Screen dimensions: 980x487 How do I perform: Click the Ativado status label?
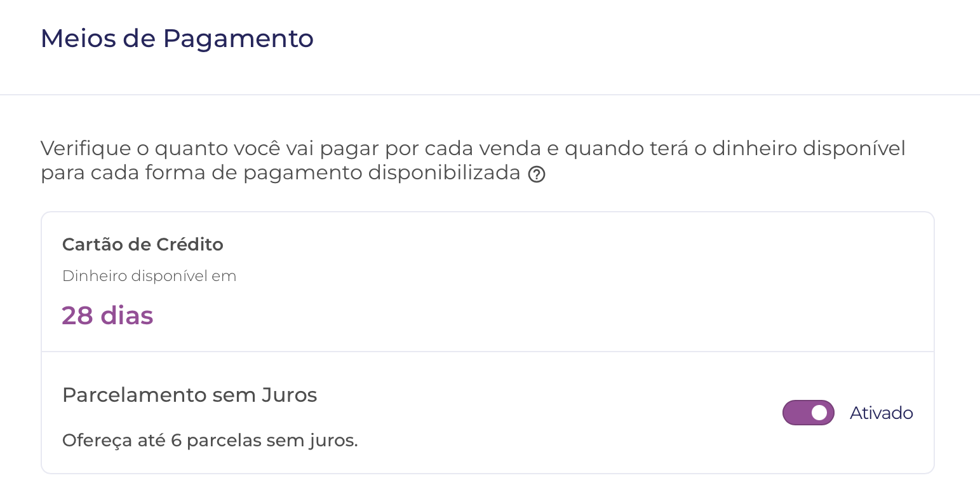coord(881,413)
